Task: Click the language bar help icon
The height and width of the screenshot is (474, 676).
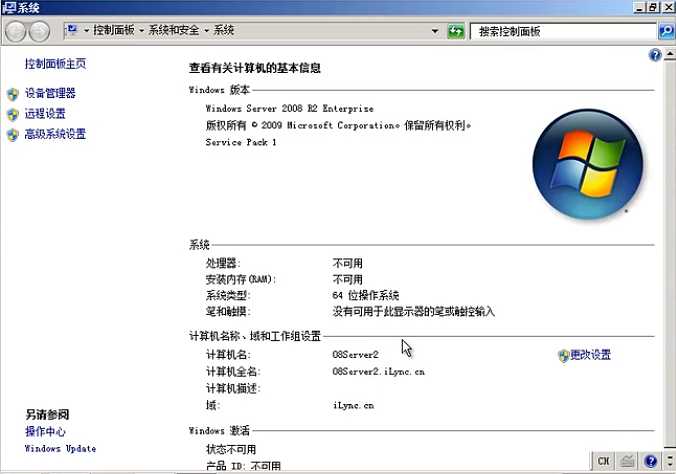Action: 651,461
